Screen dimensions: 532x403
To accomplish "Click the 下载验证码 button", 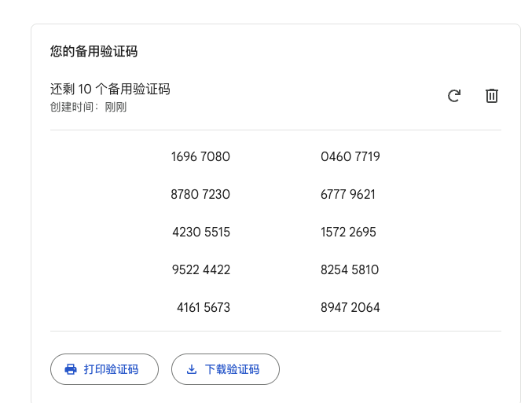I will click(226, 369).
